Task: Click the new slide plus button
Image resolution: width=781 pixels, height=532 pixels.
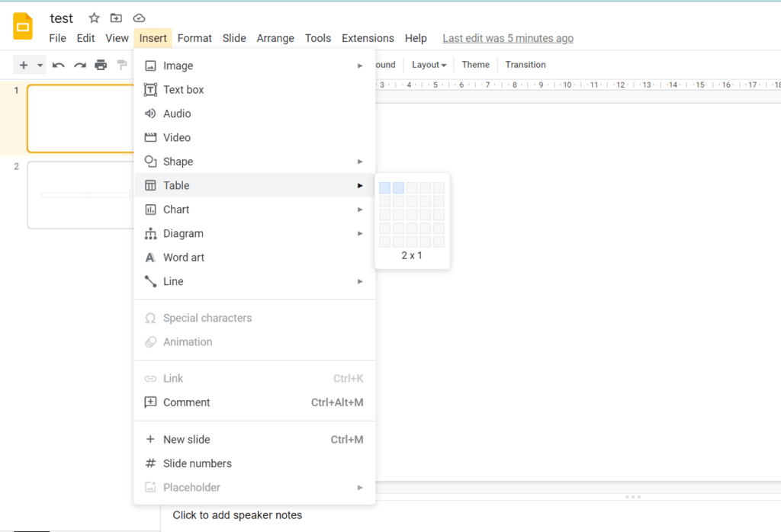Action: [x=24, y=65]
